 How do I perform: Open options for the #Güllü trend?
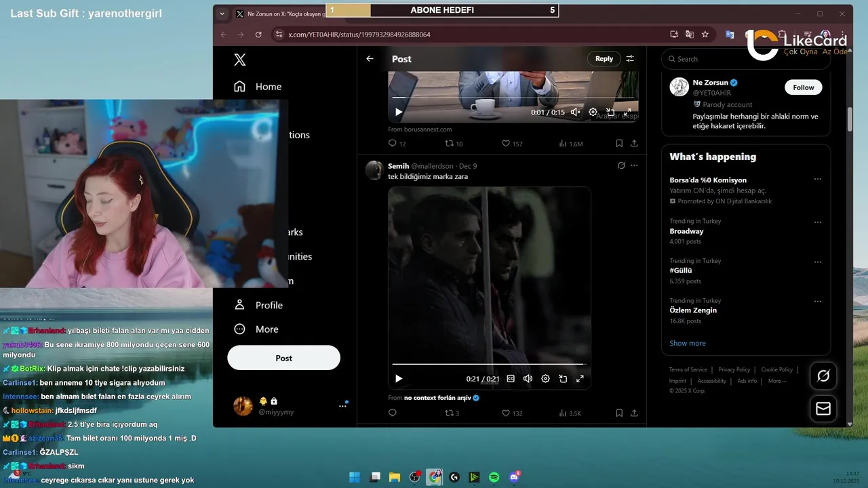tap(818, 262)
